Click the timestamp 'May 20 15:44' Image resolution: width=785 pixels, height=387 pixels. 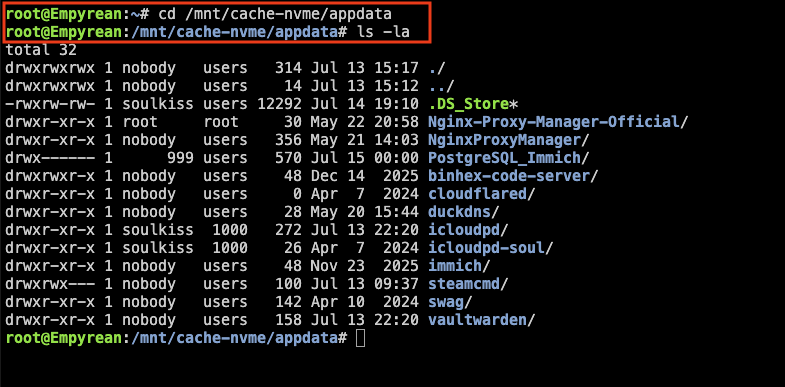coord(364,212)
